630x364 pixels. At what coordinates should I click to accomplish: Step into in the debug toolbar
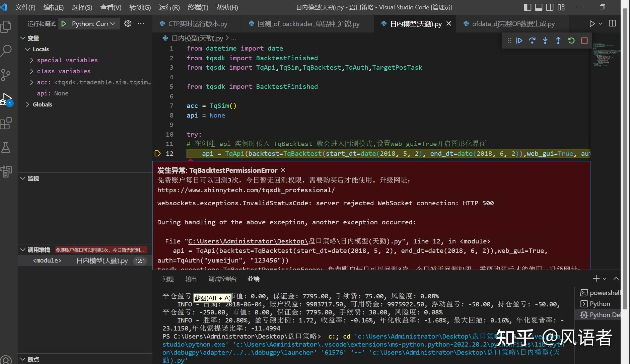(x=545, y=41)
